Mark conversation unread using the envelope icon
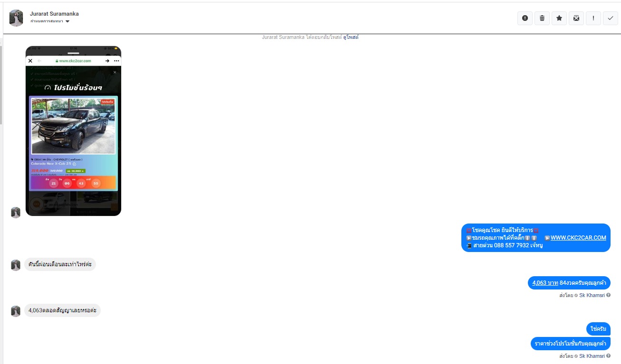Screen dimensions: 621x364 [576, 18]
